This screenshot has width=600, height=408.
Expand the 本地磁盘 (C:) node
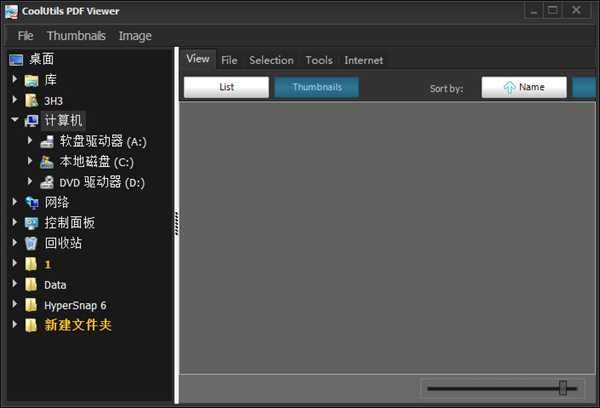[30, 161]
